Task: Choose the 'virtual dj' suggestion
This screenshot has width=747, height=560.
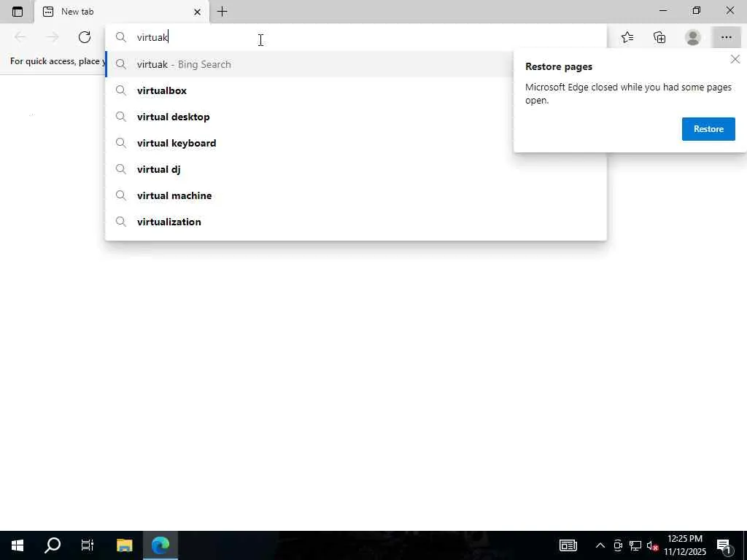Action: [356, 169]
